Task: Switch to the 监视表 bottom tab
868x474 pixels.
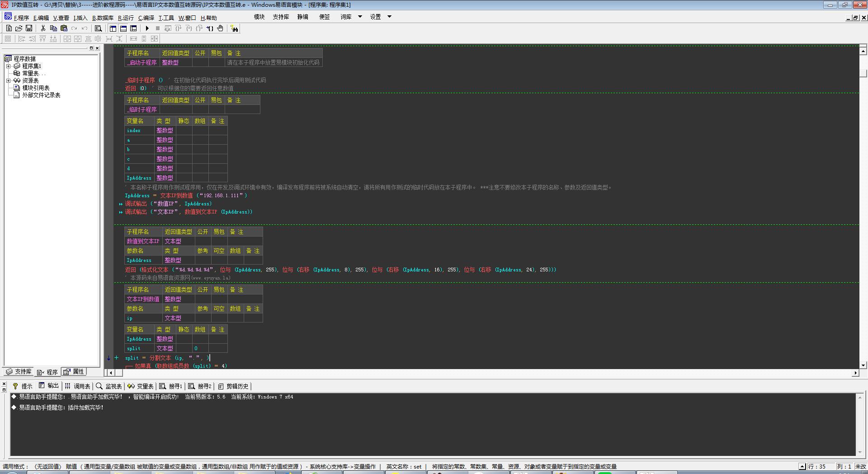Action: click(108, 386)
